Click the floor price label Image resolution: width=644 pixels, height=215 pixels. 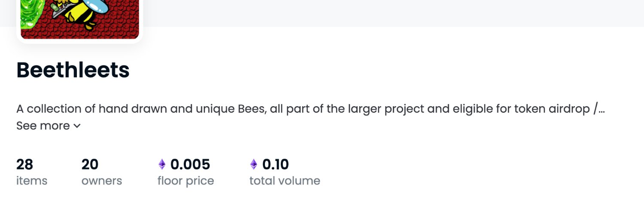185,181
